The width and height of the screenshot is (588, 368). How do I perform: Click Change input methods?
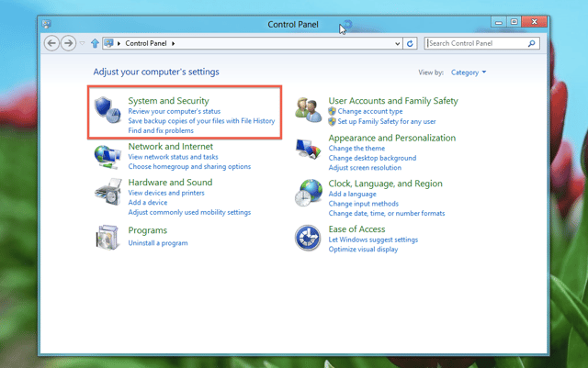364,204
